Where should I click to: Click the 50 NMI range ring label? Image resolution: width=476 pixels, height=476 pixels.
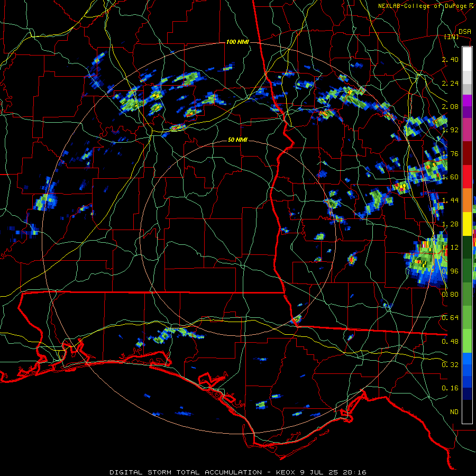(237, 140)
